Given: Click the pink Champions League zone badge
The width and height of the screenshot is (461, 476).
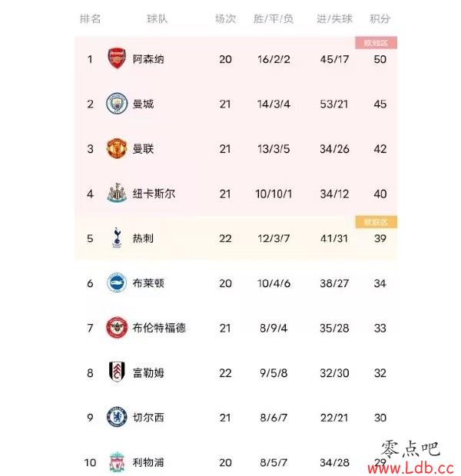Looking at the screenshot, I should 376,43.
